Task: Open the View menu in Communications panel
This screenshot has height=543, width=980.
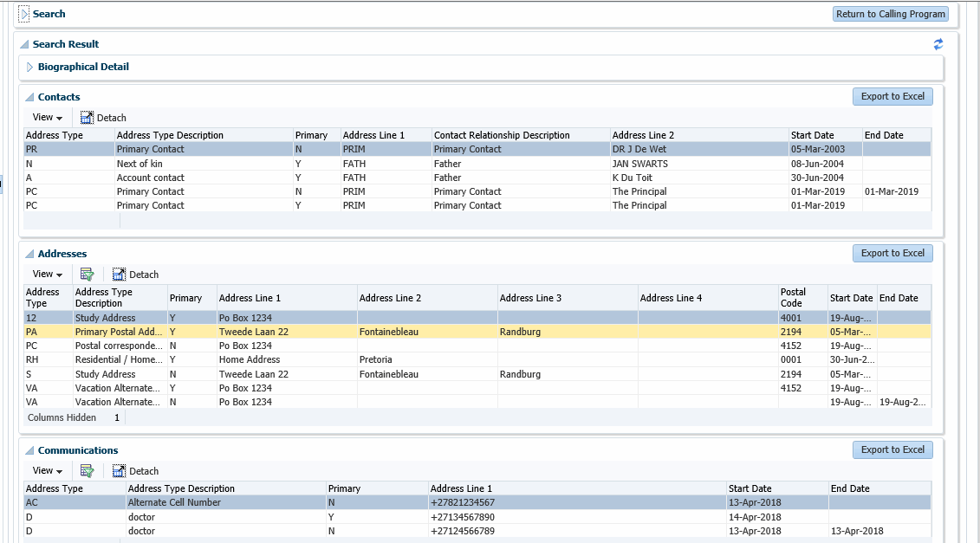Action: point(47,470)
